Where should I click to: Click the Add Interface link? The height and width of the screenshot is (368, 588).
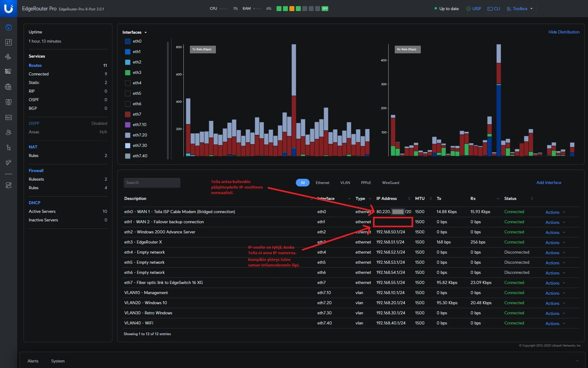[548, 182]
